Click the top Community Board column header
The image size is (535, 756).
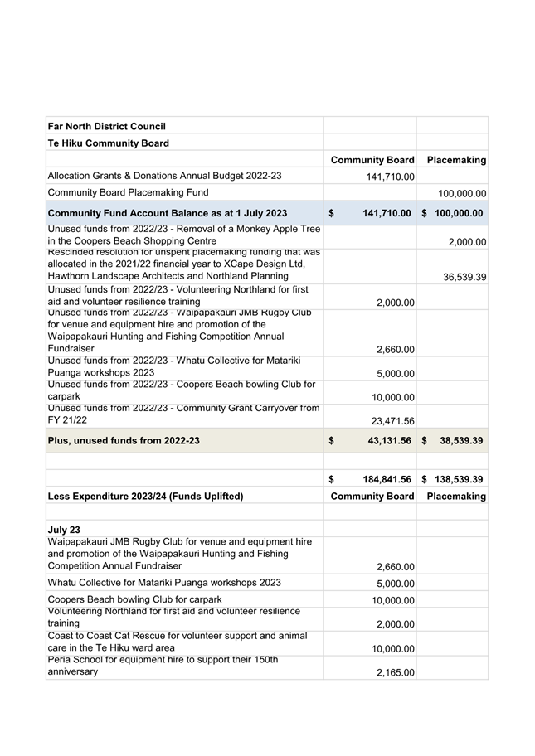point(372,160)
